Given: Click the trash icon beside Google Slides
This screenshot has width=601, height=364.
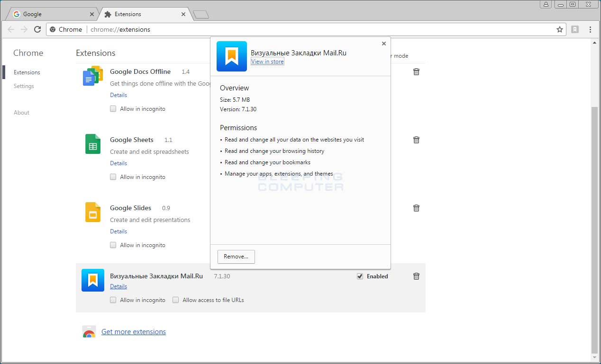Looking at the screenshot, I should click(x=416, y=208).
